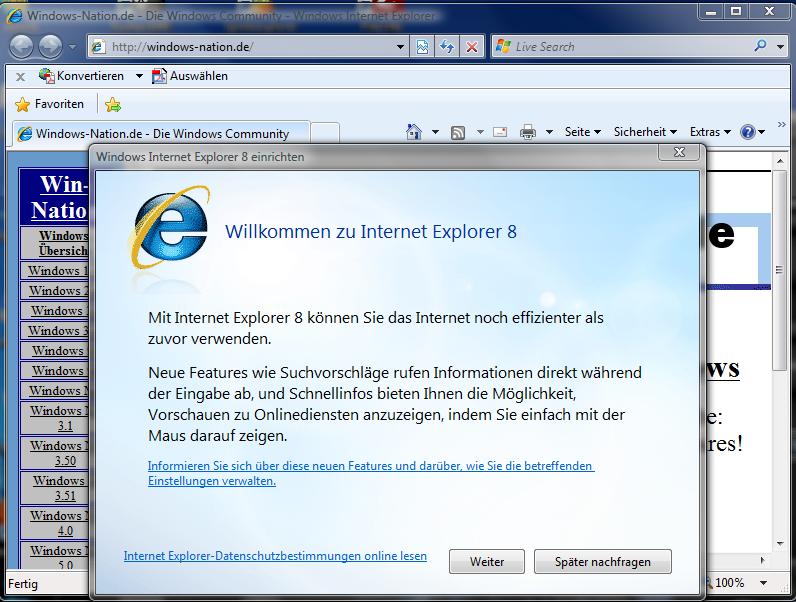Expand the address bar URL dropdown
The image size is (796, 602).
[400, 47]
